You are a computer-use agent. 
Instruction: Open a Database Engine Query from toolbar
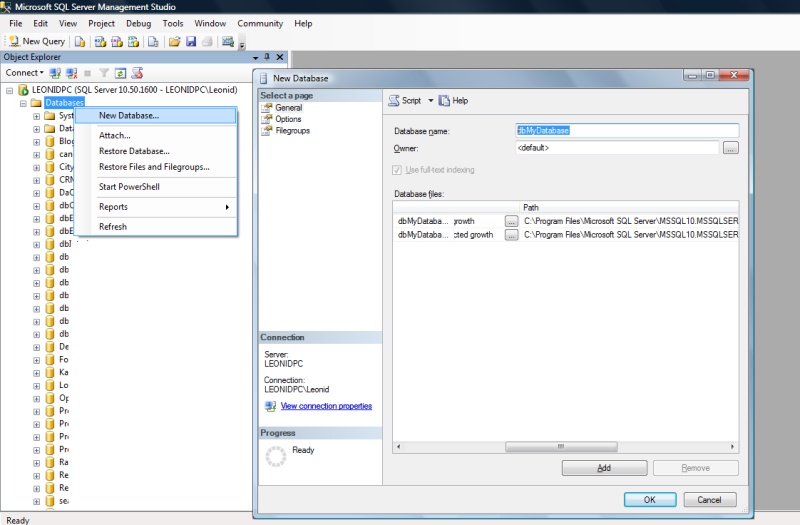point(80,41)
